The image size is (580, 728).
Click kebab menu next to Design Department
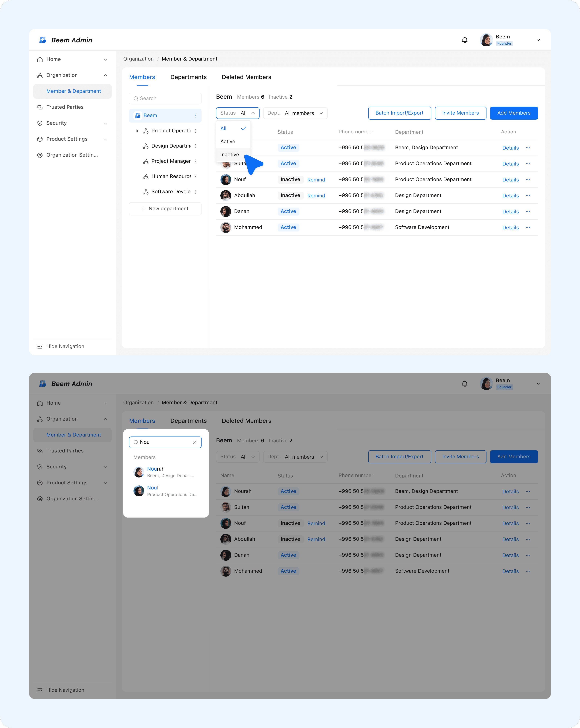[x=196, y=146]
